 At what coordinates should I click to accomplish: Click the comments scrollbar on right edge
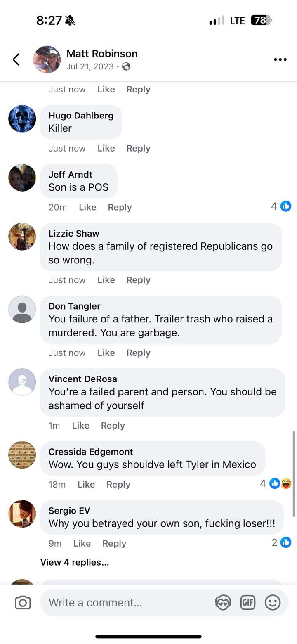pos(294,474)
